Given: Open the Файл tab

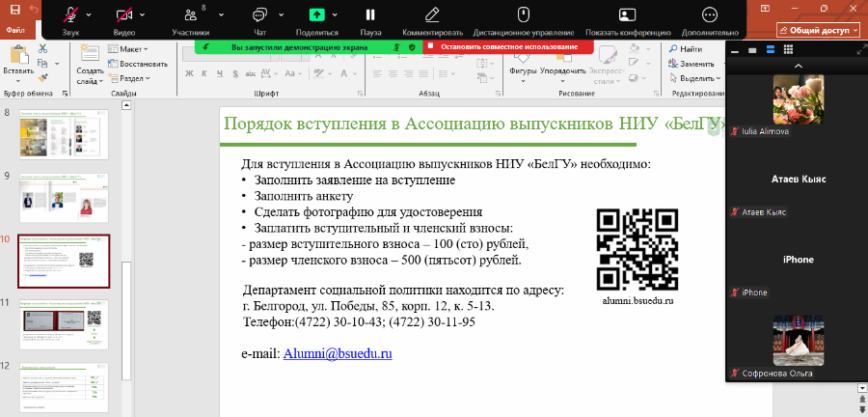Looking at the screenshot, I should [14, 31].
